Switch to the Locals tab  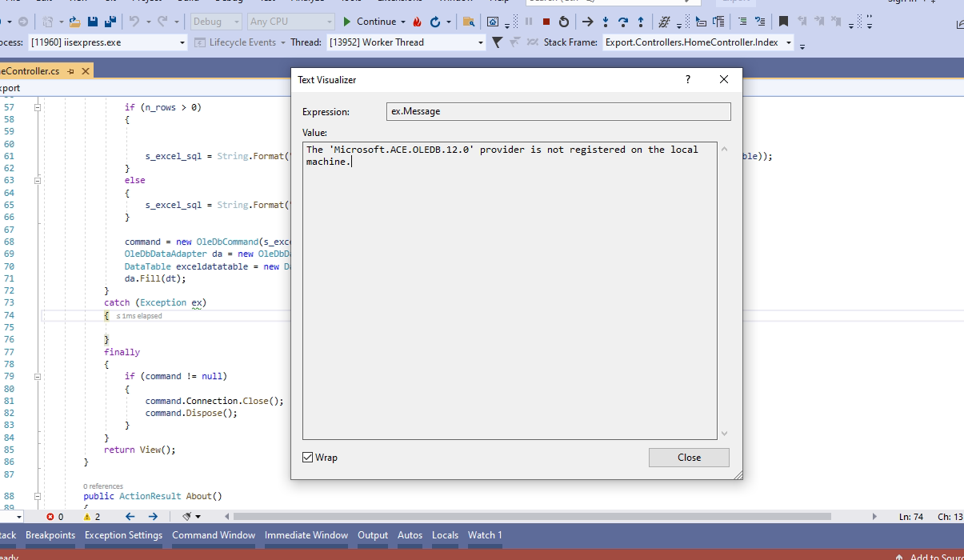[445, 535]
